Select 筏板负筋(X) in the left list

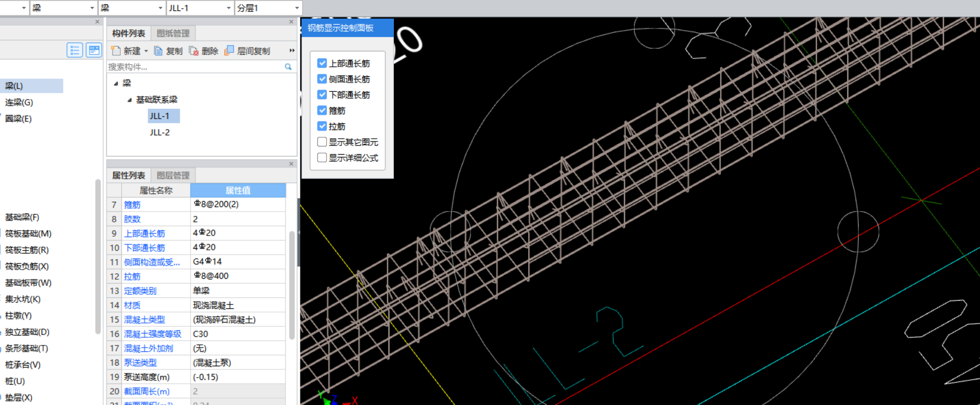coord(27,266)
